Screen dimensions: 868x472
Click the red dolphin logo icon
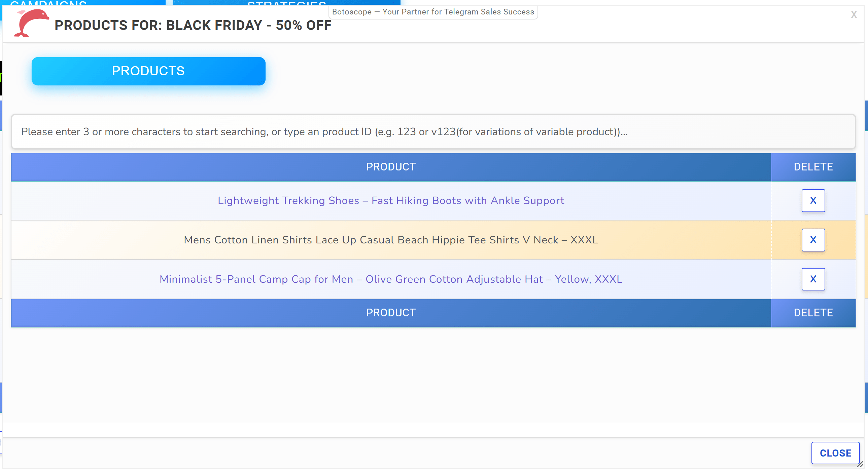31,23
